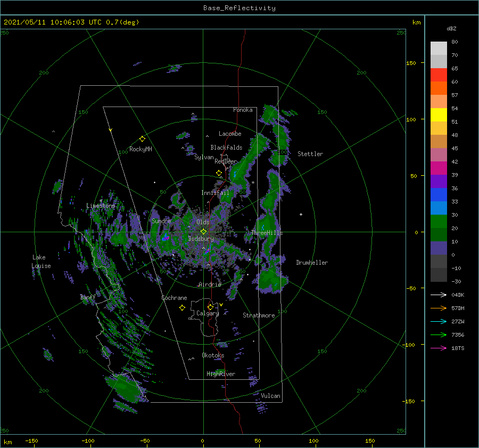Image resolution: width=479 pixels, height=448 pixels.
Task: Click the Blackfalds city label
Action: click(x=226, y=148)
